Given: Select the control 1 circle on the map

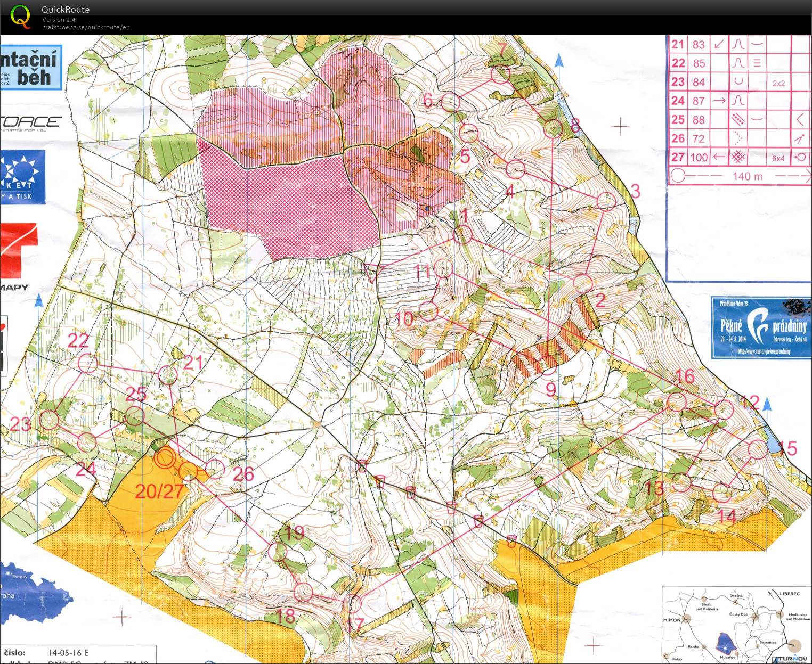Looking at the screenshot, I should point(462,234).
